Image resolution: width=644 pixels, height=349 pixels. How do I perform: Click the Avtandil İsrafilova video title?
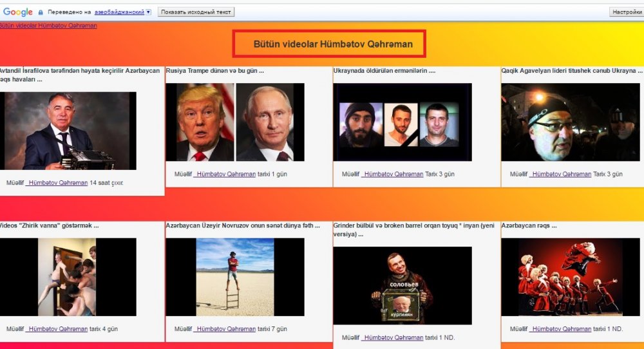[x=80, y=75]
